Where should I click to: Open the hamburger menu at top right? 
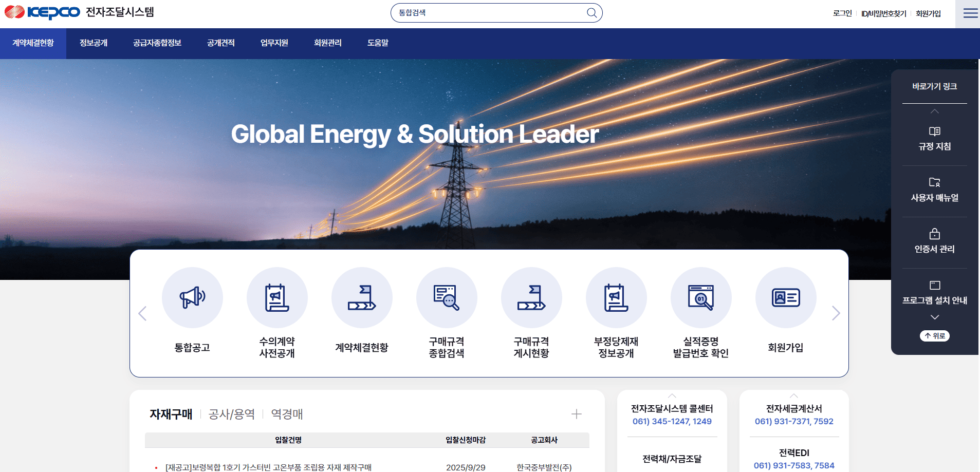click(970, 12)
